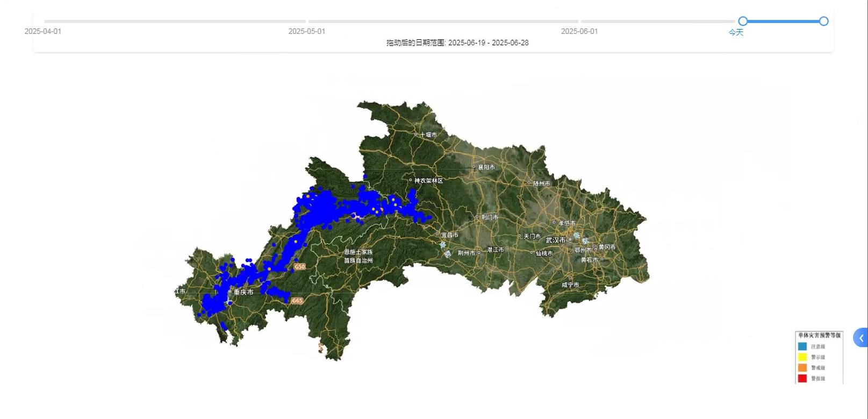Select the 十堰市 city marker on map
This screenshot has height=419, width=868.
pyautogui.click(x=416, y=134)
